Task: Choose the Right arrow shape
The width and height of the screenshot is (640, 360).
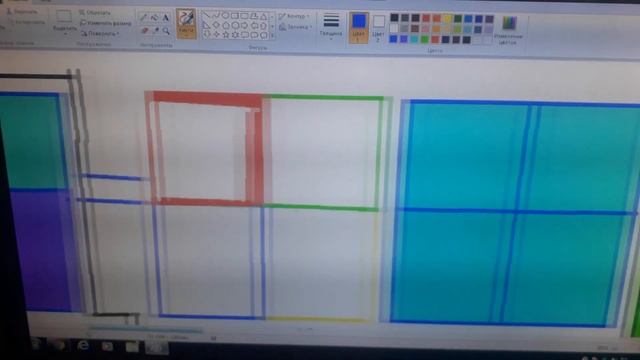Action: click(244, 25)
